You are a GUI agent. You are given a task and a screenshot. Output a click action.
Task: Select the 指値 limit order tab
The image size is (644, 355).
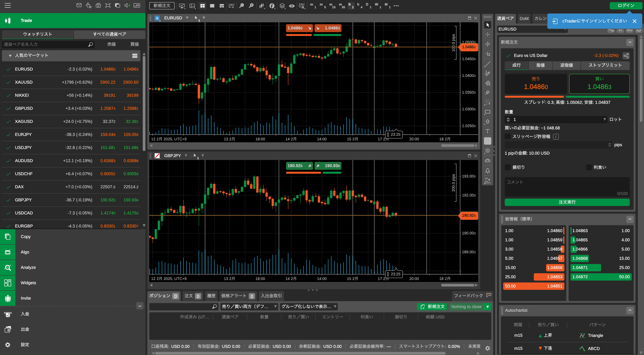click(541, 65)
